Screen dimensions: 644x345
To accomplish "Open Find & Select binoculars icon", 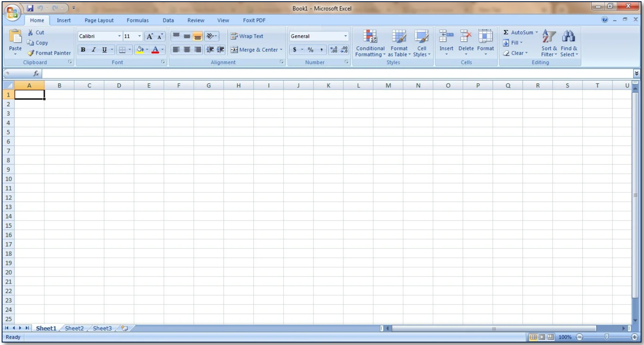I will [569, 36].
